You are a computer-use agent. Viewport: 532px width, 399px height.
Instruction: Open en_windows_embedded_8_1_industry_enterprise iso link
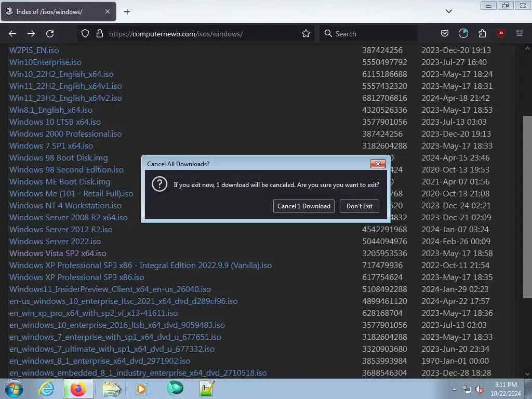coord(138,373)
